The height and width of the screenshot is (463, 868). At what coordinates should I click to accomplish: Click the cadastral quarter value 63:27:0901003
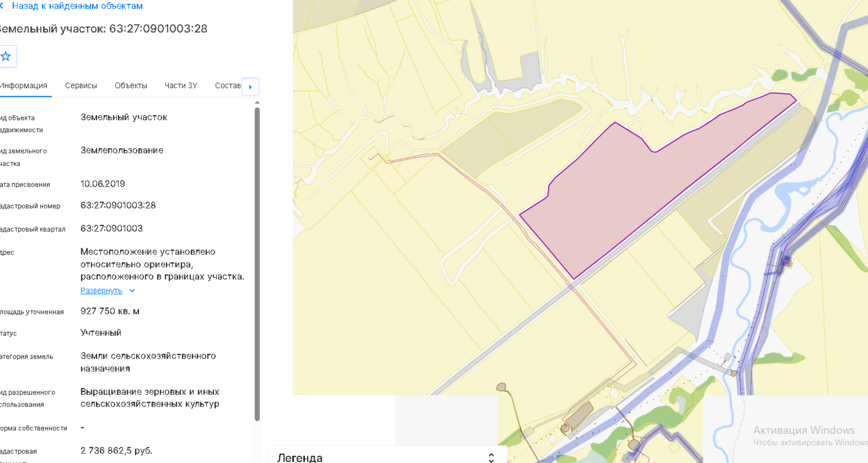[x=112, y=229]
